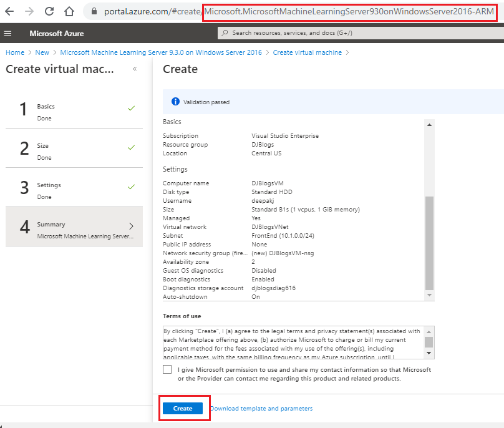Viewport: 504px width, 428px height.
Task: Click Visual Studio Enterprise subscription value
Action: [285, 135]
